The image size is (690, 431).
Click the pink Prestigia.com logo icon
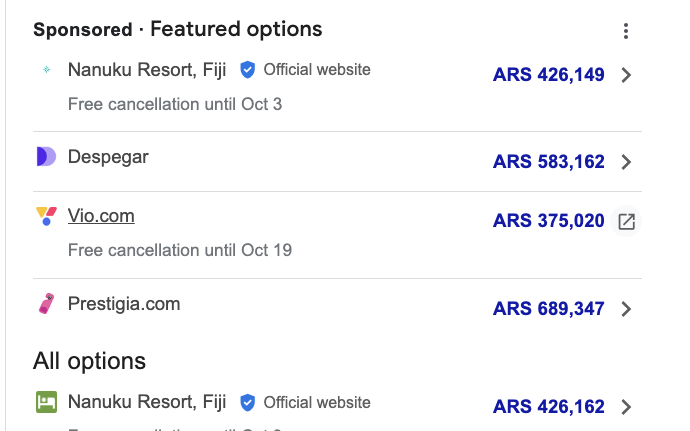[x=46, y=304]
